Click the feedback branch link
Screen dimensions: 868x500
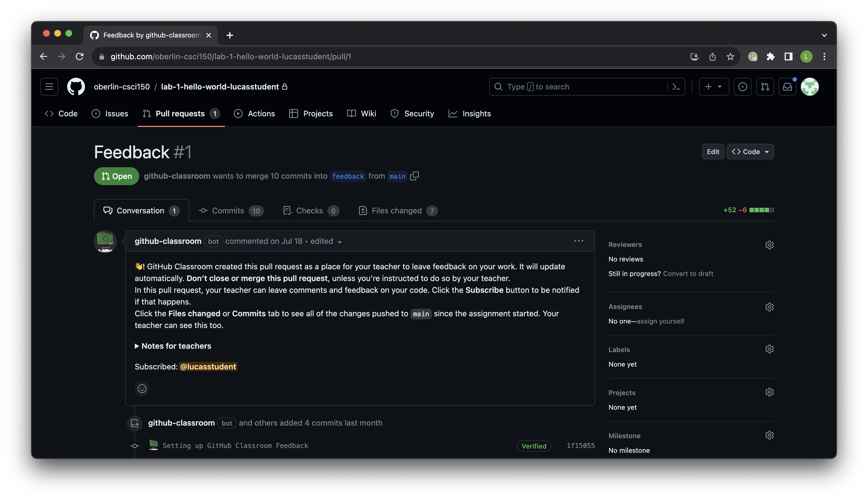(x=348, y=176)
